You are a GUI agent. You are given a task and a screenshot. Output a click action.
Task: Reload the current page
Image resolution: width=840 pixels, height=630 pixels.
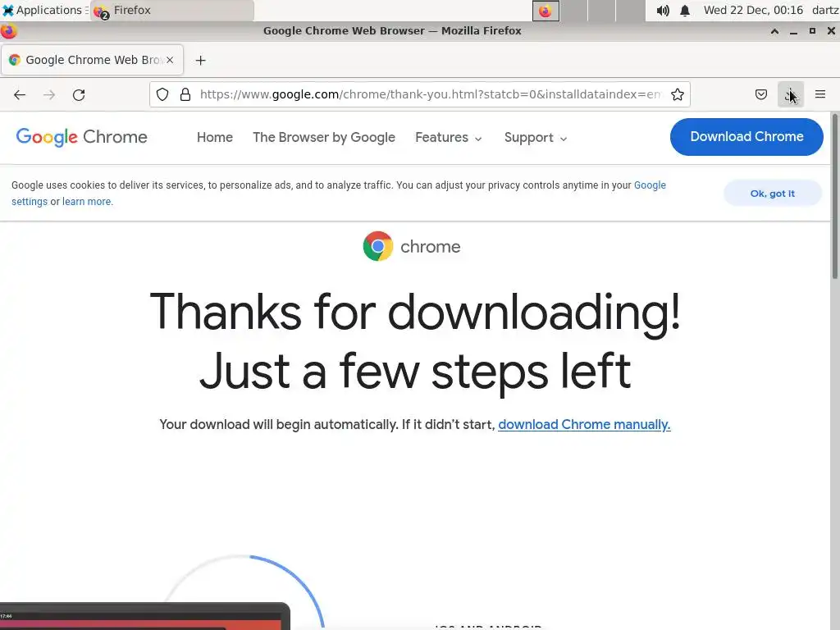[x=79, y=95]
